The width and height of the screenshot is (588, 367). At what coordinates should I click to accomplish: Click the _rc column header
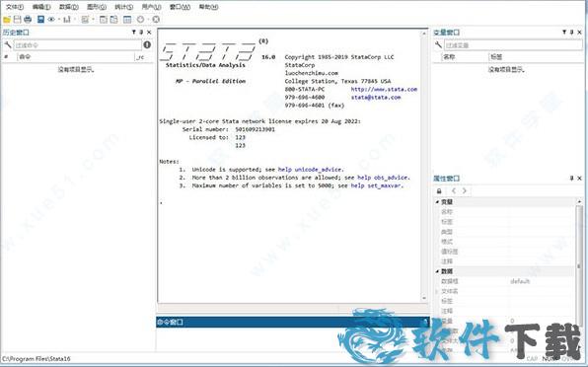pyautogui.click(x=144, y=57)
